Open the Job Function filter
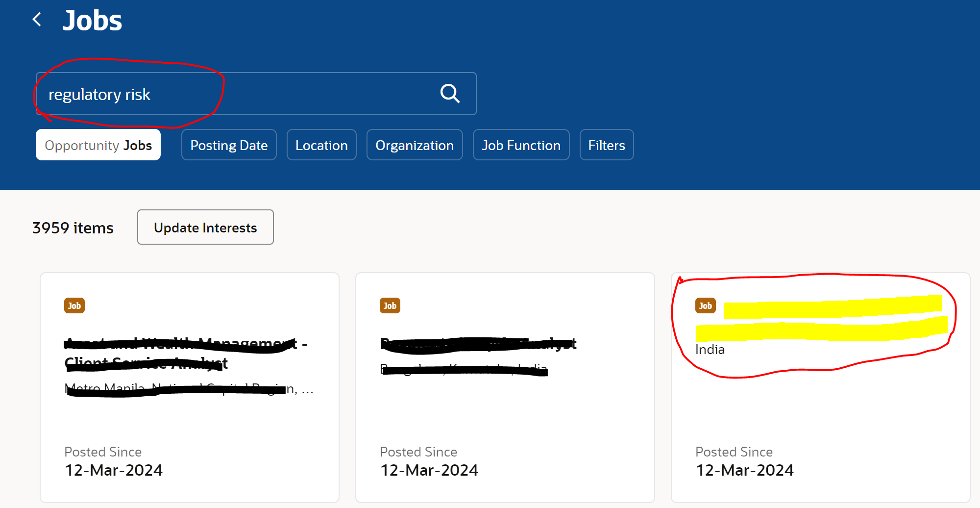The height and width of the screenshot is (508, 980). [x=521, y=145]
